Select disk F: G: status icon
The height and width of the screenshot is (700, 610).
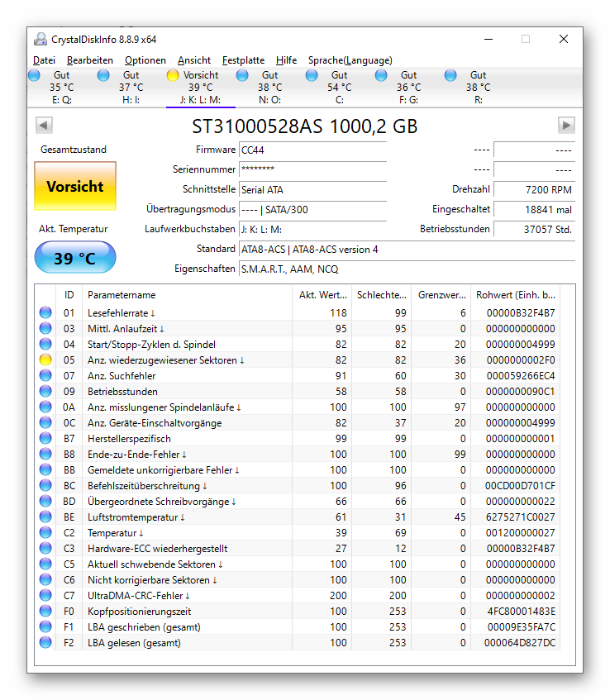381,75
